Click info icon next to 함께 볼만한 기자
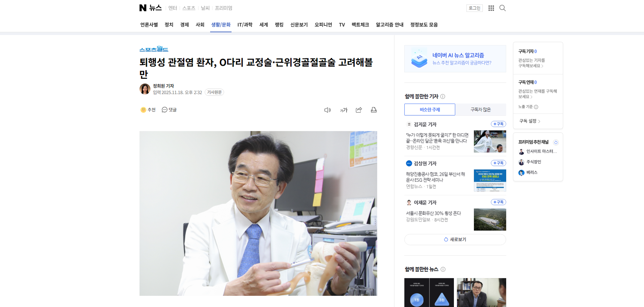The width and height of the screenshot is (644, 307). pos(443,96)
